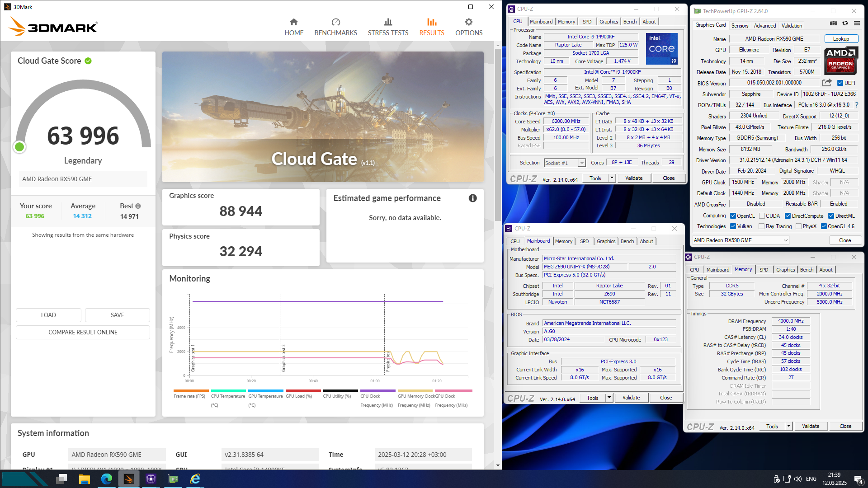This screenshot has width=868, height=488.
Task: Open Microsoft Edge from the taskbar
Action: click(107, 479)
